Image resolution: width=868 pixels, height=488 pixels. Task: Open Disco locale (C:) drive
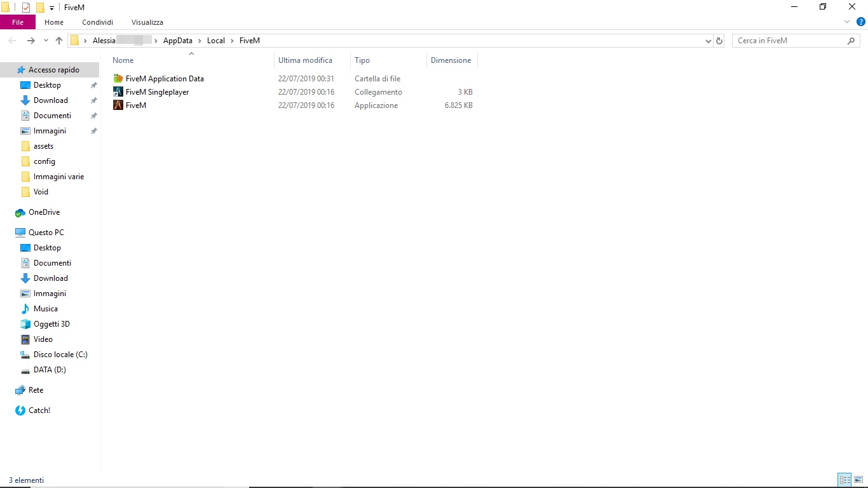tap(60, 355)
